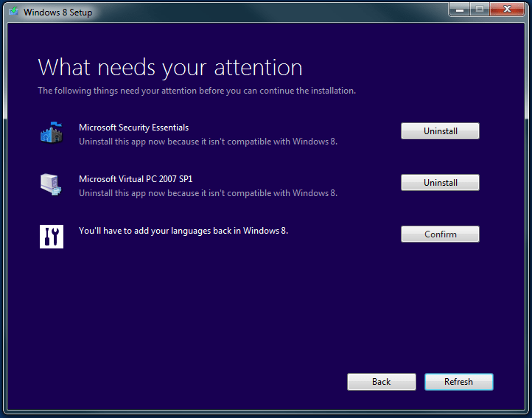Viewport: 532px width, 418px height.
Task: Click the incompatibility note under Virtual PC 2007
Action: click(x=208, y=193)
